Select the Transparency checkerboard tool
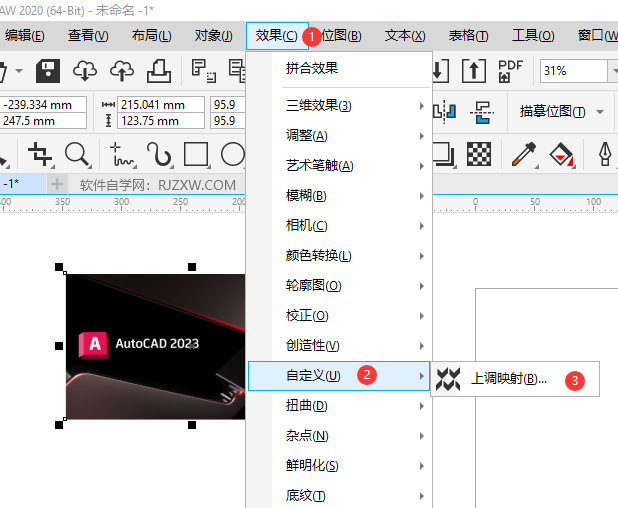Viewport: 618px width, 508px height. [x=479, y=154]
